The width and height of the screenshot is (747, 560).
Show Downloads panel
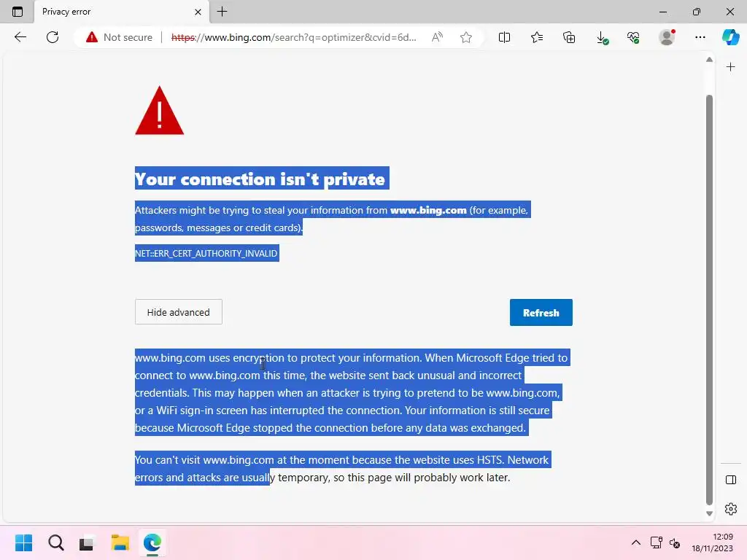(602, 38)
